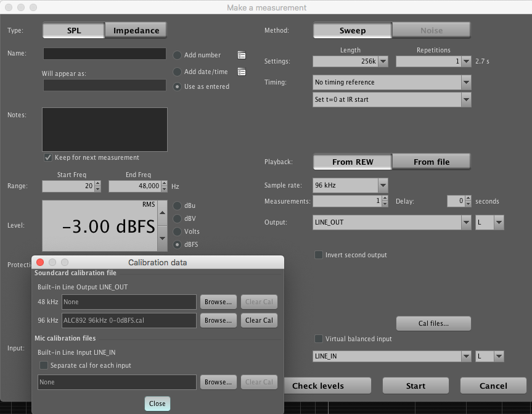Viewport: 532px width, 414px height.
Task: Browse for a mic calibration file
Action: coord(218,382)
